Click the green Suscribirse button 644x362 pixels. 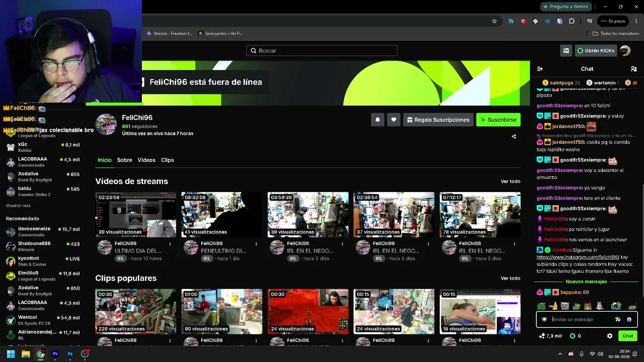tap(499, 120)
